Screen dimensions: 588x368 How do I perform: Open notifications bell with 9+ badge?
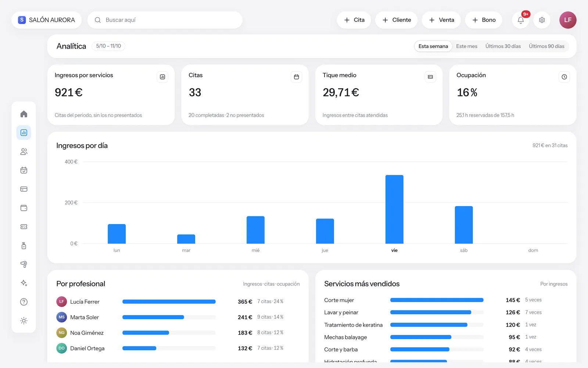pos(521,20)
